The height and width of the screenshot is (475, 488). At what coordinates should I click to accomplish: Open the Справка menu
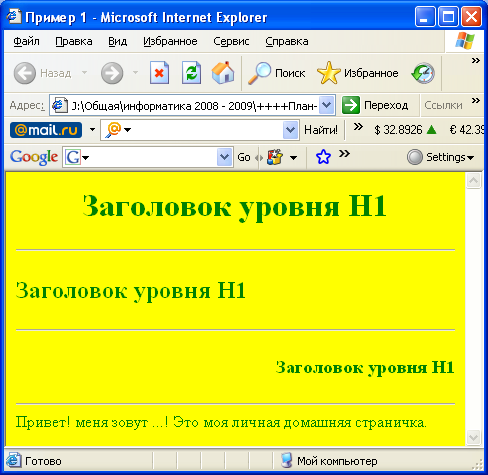point(287,41)
